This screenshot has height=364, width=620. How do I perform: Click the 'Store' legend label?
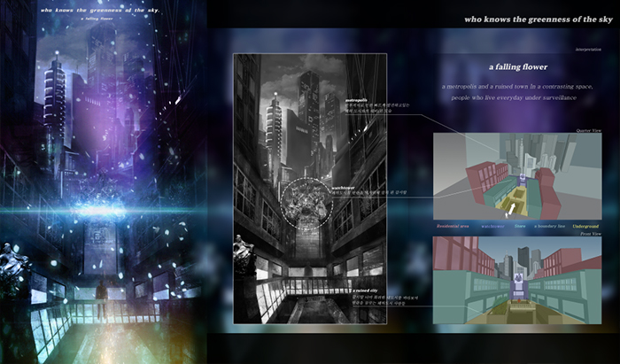(521, 226)
